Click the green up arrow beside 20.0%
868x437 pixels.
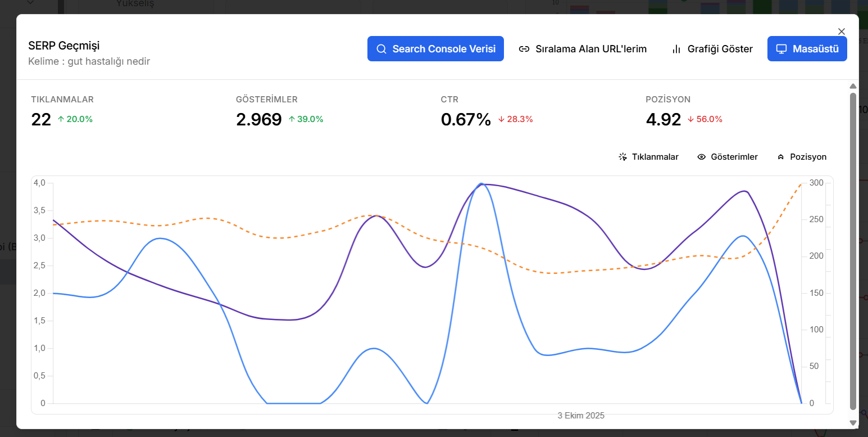(61, 119)
